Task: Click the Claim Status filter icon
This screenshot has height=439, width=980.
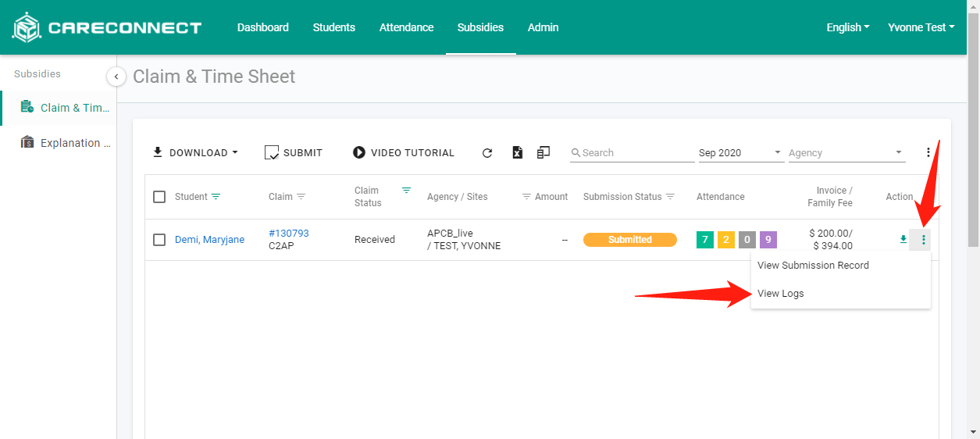Action: (x=406, y=191)
